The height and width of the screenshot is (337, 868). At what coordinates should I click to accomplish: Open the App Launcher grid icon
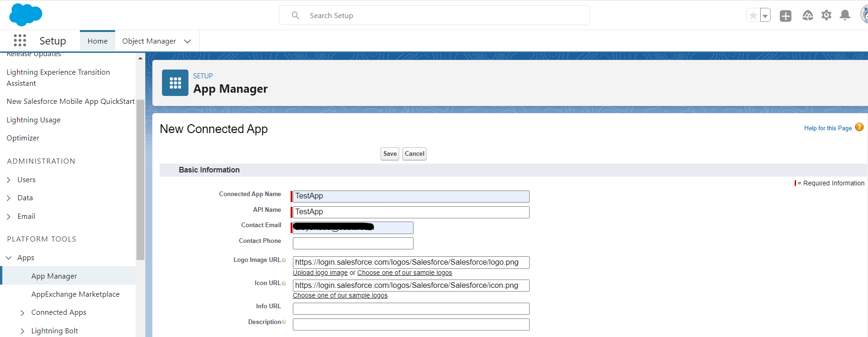[x=20, y=41]
